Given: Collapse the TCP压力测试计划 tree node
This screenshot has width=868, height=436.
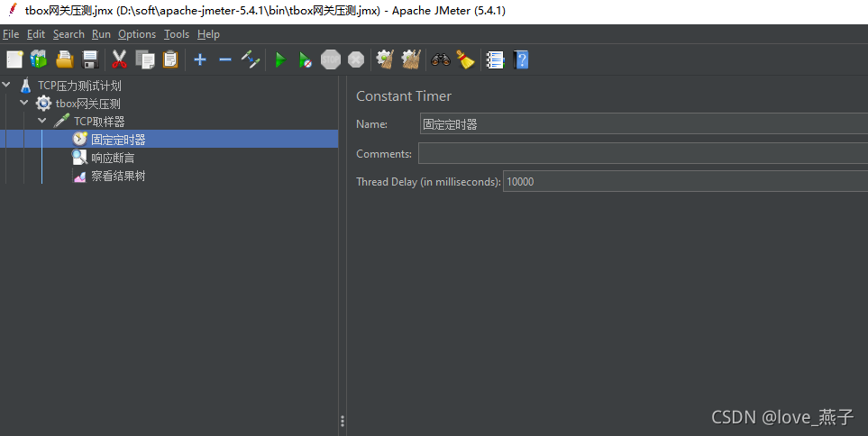Looking at the screenshot, I should click(6, 85).
